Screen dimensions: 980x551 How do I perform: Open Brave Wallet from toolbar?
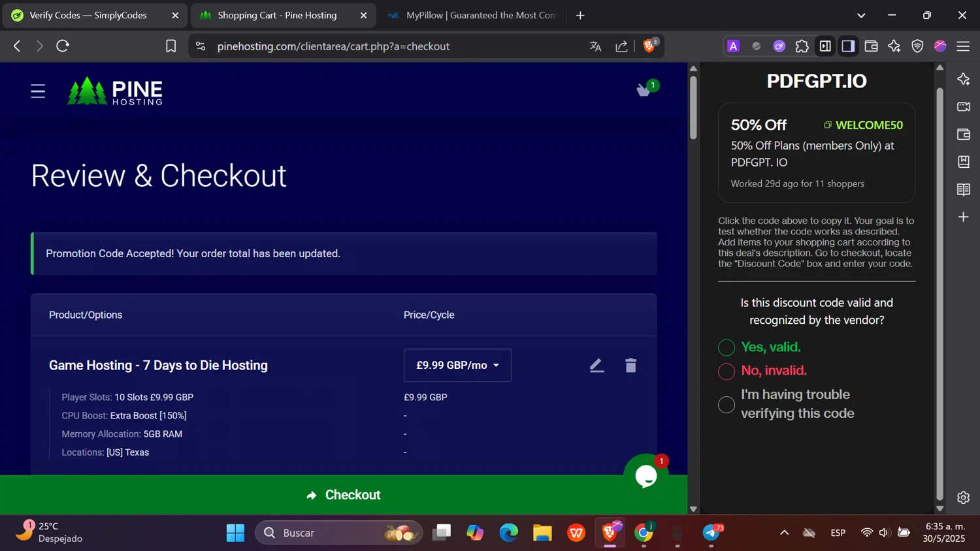click(x=871, y=46)
